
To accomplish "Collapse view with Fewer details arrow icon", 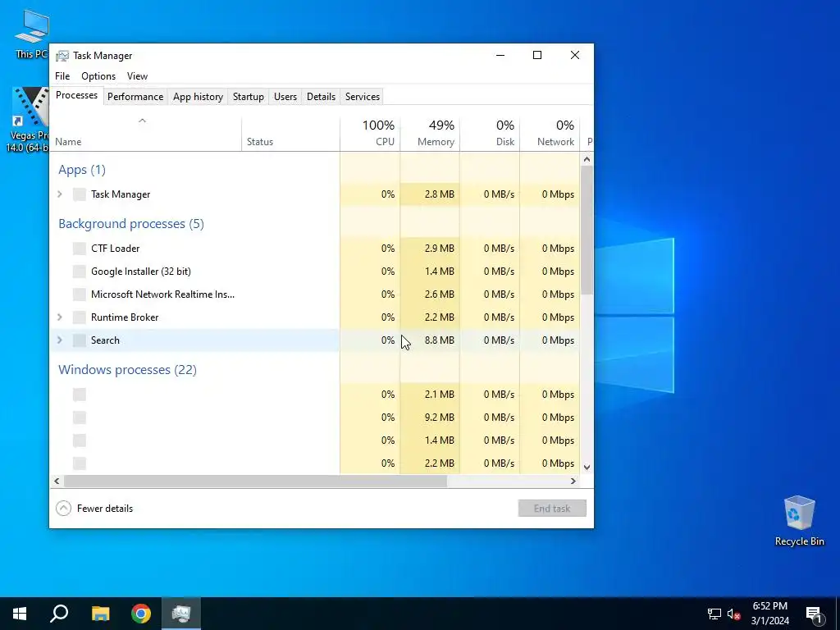I will coord(63,509).
